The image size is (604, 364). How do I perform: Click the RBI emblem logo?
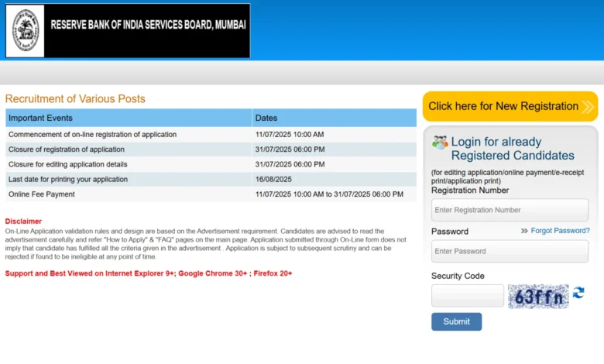coord(26,30)
